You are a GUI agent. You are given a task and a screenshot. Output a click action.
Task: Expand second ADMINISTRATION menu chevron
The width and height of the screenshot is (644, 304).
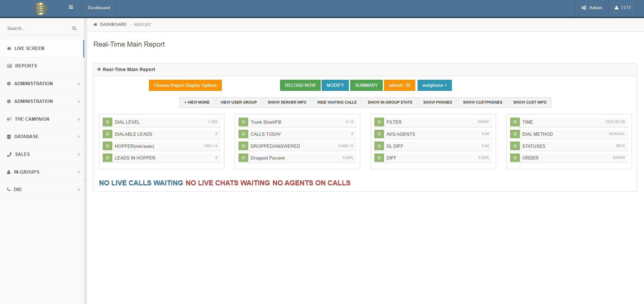click(x=79, y=101)
